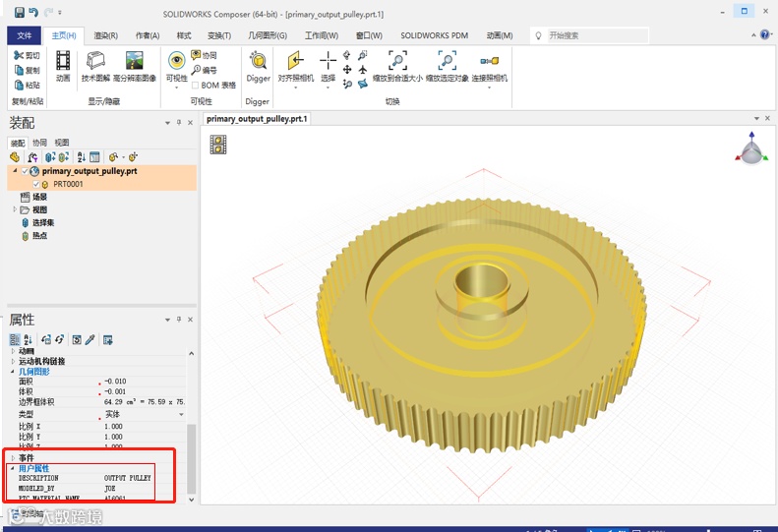This screenshot has width=778, height=532.
Task: Switch to the 协同 tab in assembly panel
Action: click(39, 143)
